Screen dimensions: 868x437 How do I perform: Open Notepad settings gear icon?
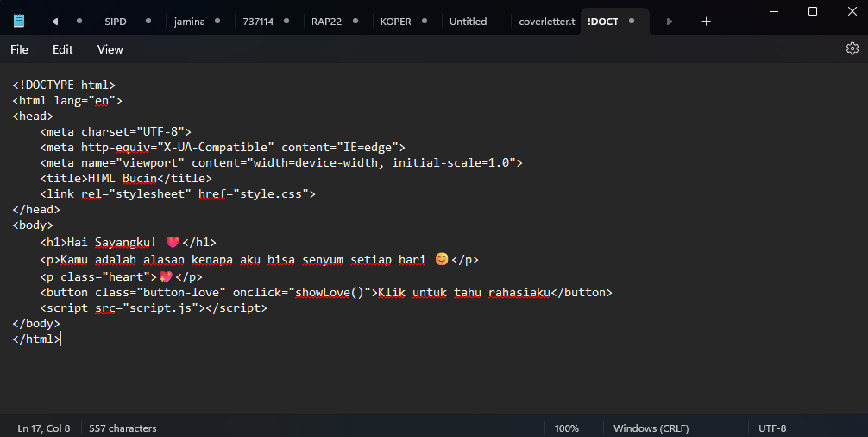click(852, 48)
